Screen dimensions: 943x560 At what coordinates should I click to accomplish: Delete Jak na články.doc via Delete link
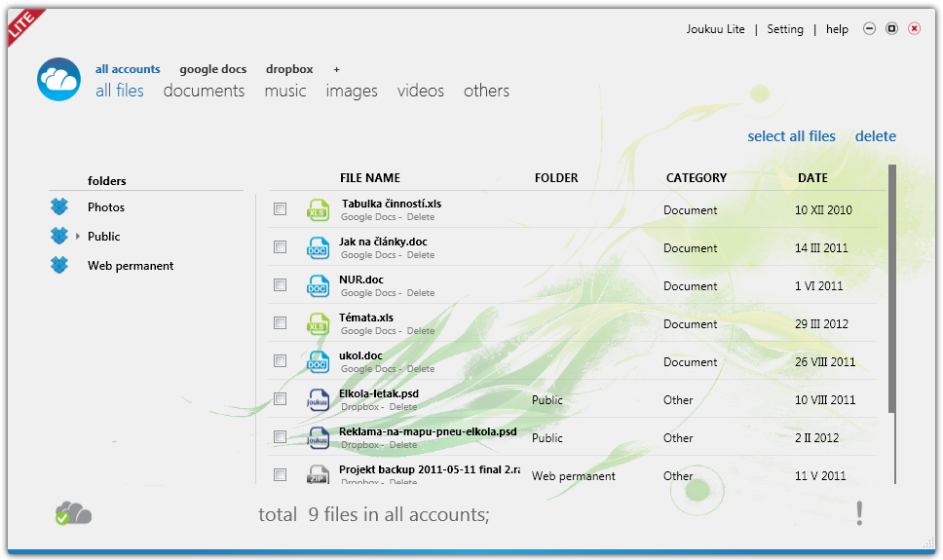[x=421, y=255]
